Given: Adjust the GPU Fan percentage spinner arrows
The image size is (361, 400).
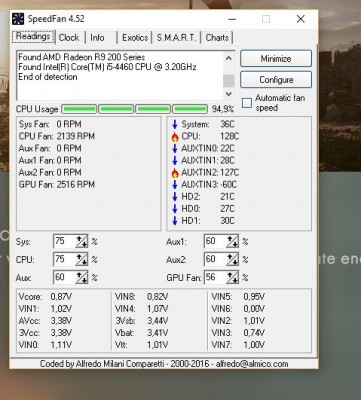Looking at the screenshot, I should pyautogui.click(x=232, y=277).
